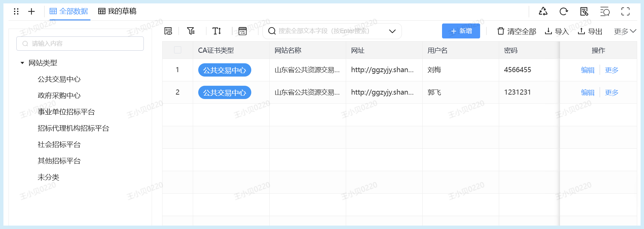
Task: Click the list search settings icon
Action: click(x=605, y=12)
